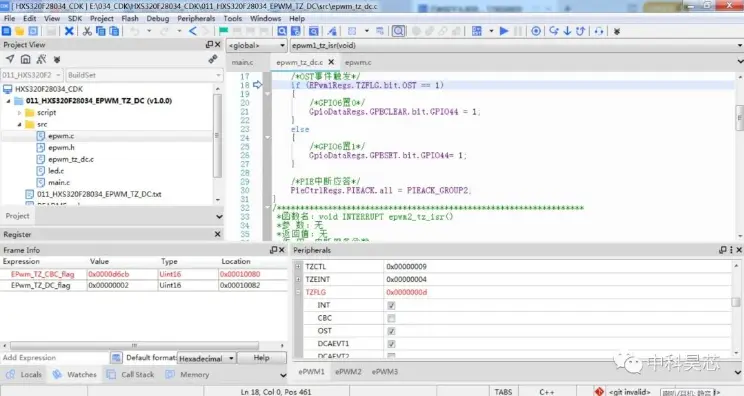Viewport: 744px width, 396px height.
Task: Toggle the CBC checkbox under TZFLG
Action: click(391, 318)
